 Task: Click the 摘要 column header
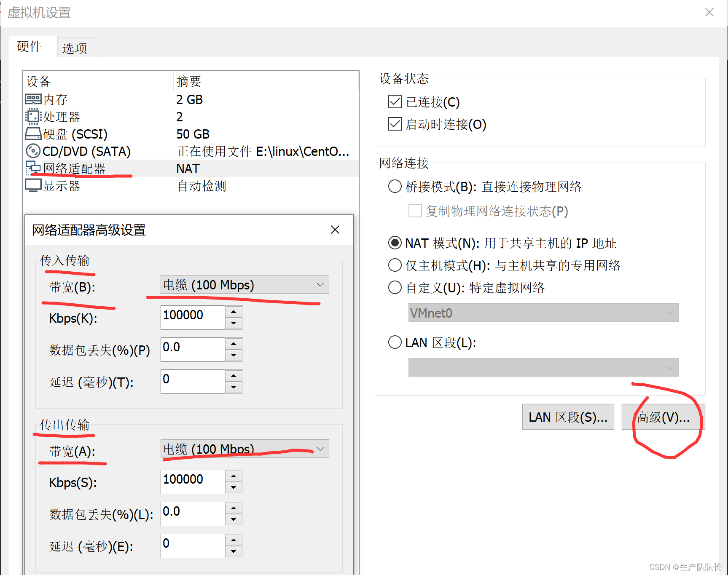click(266, 81)
